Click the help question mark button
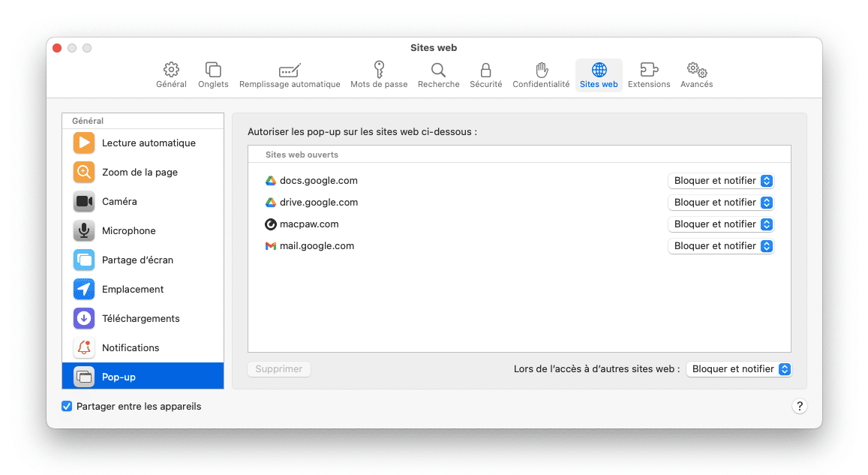This screenshot has height=475, width=868. pyautogui.click(x=799, y=406)
